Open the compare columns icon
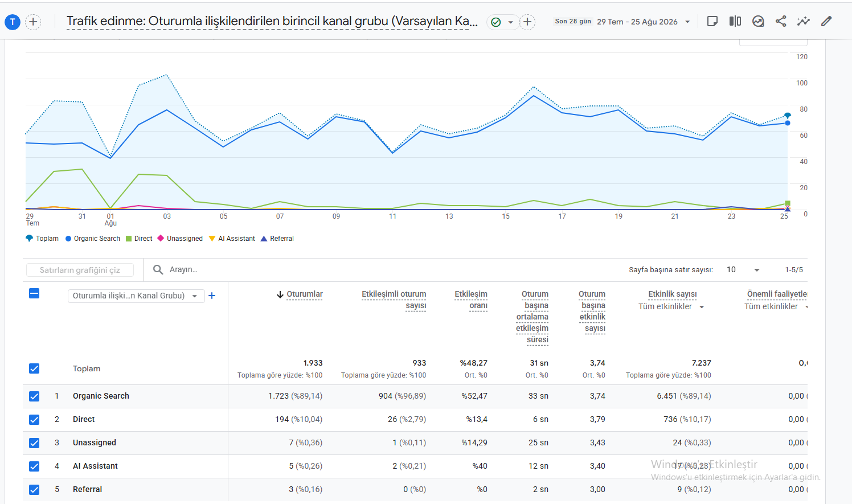The width and height of the screenshot is (852, 504). (735, 21)
